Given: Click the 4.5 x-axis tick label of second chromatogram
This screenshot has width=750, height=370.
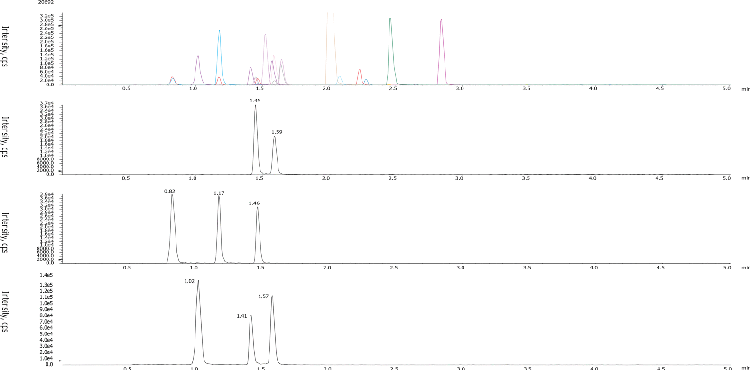Looking at the screenshot, I should [660, 178].
